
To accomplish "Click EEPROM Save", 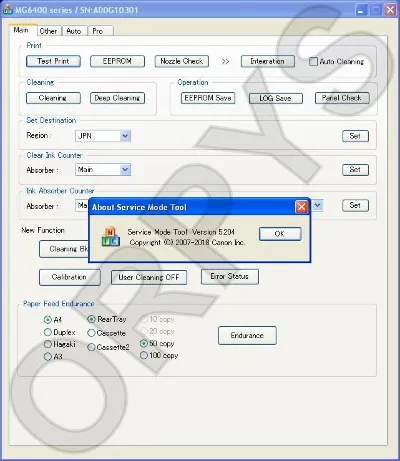I will click(x=208, y=98).
